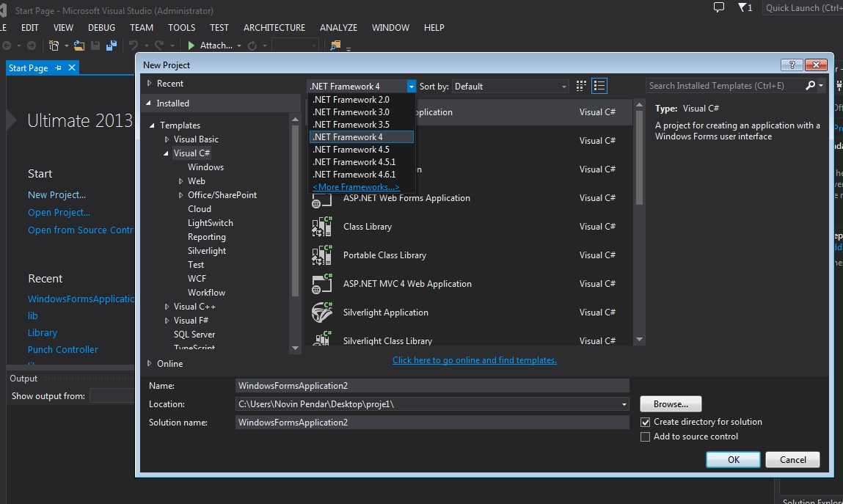Switch templates to medium list view
Viewport: 843px width, 504px height.
599,86
